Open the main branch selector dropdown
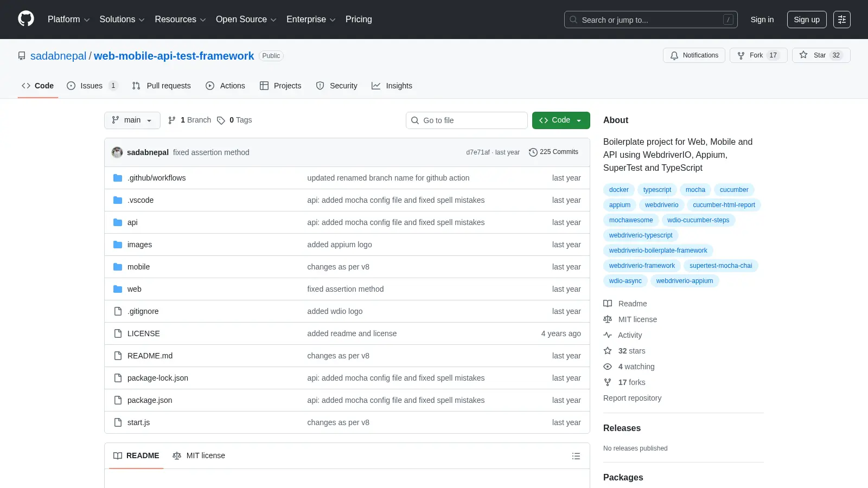This screenshot has width=868, height=488. pyautogui.click(x=132, y=120)
